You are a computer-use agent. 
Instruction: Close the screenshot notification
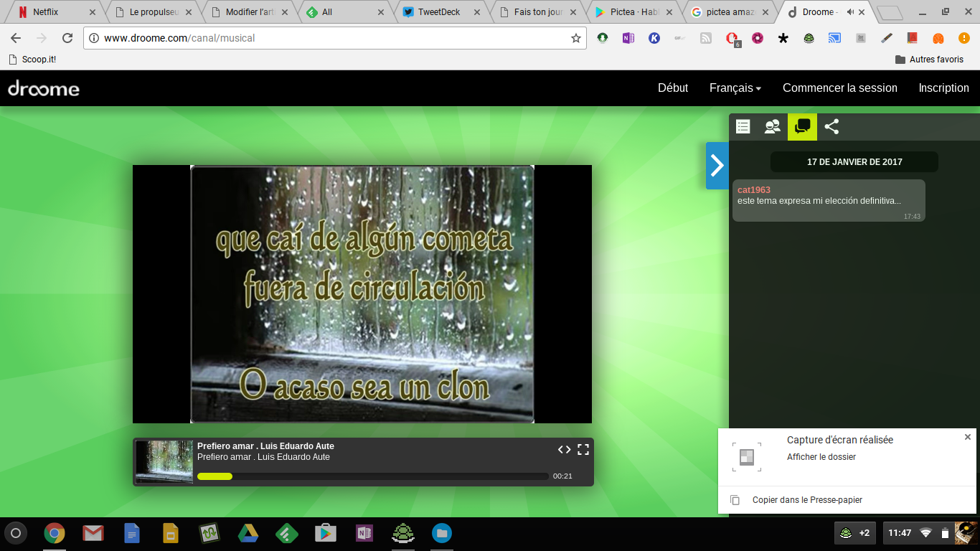click(x=968, y=437)
